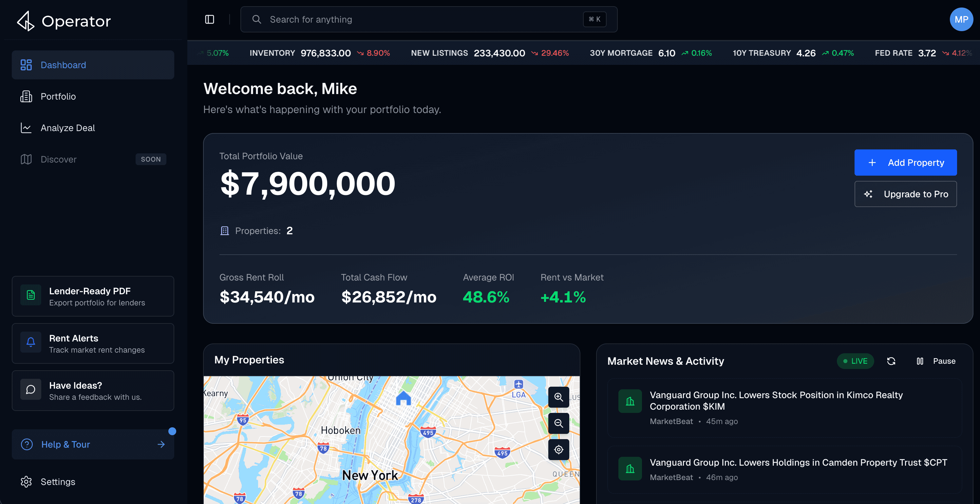Viewport: 980px width, 504px height.
Task: Click the map locate icon
Action: click(x=558, y=450)
